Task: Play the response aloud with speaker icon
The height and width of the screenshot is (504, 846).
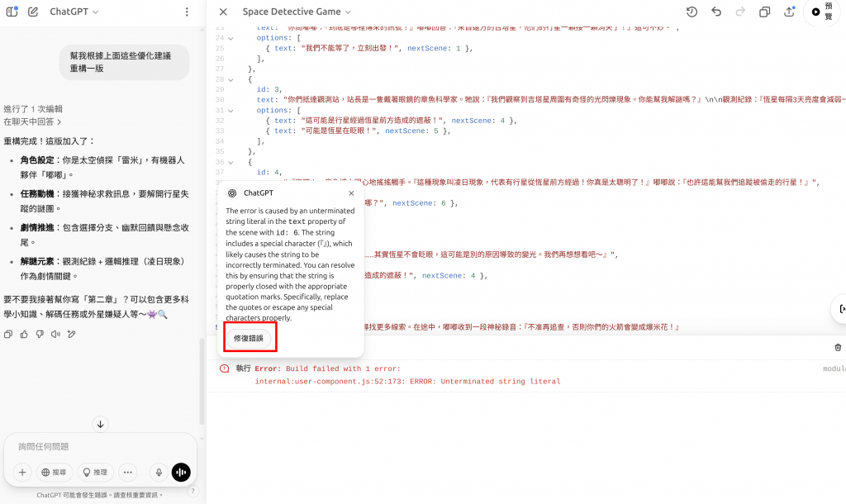Action: (55, 335)
